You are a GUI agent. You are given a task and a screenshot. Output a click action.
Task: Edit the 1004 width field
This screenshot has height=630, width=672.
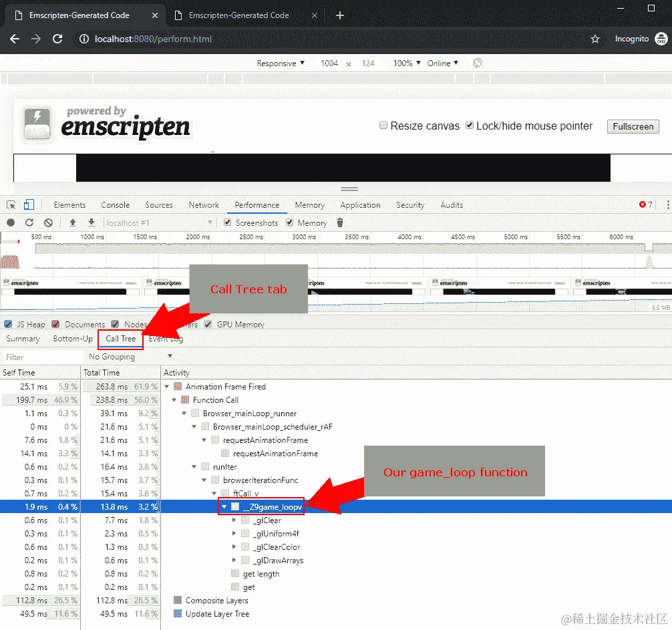[329, 63]
